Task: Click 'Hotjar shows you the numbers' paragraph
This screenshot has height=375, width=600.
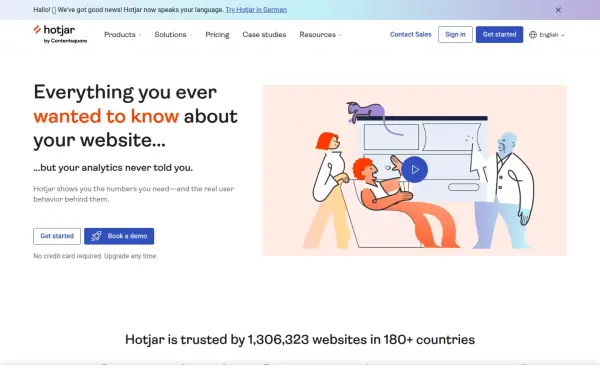Action: [x=134, y=194]
